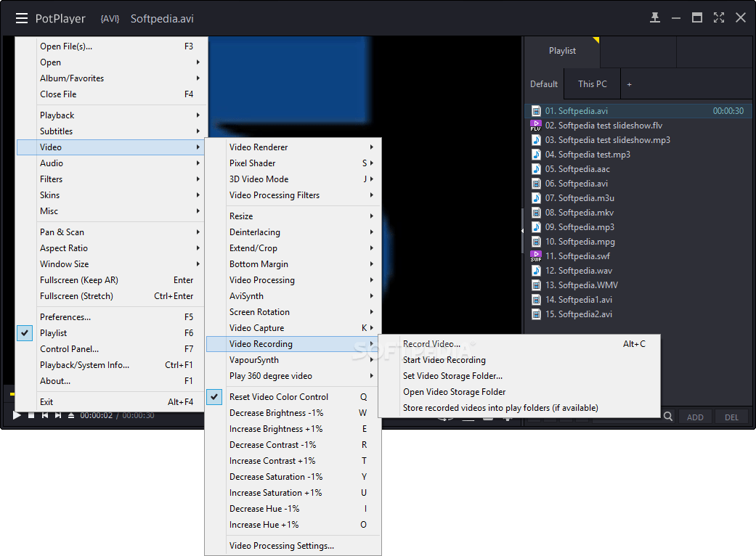Screen dimensions: 756x556
Task: Select the Default playlist tab
Action: pyautogui.click(x=544, y=83)
